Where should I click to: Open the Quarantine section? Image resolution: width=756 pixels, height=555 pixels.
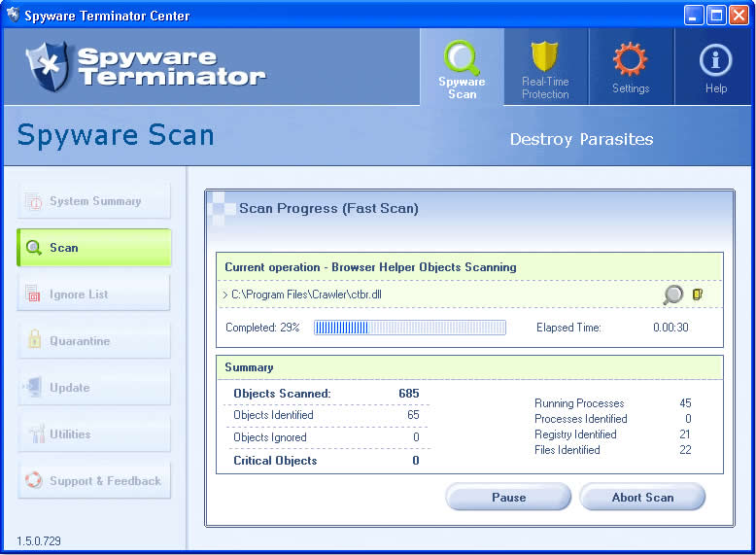(94, 340)
